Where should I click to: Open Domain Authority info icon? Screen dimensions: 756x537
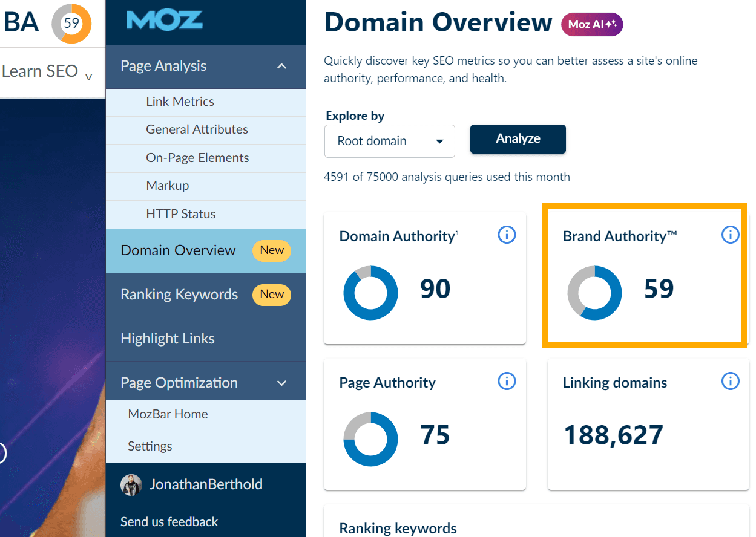507,235
